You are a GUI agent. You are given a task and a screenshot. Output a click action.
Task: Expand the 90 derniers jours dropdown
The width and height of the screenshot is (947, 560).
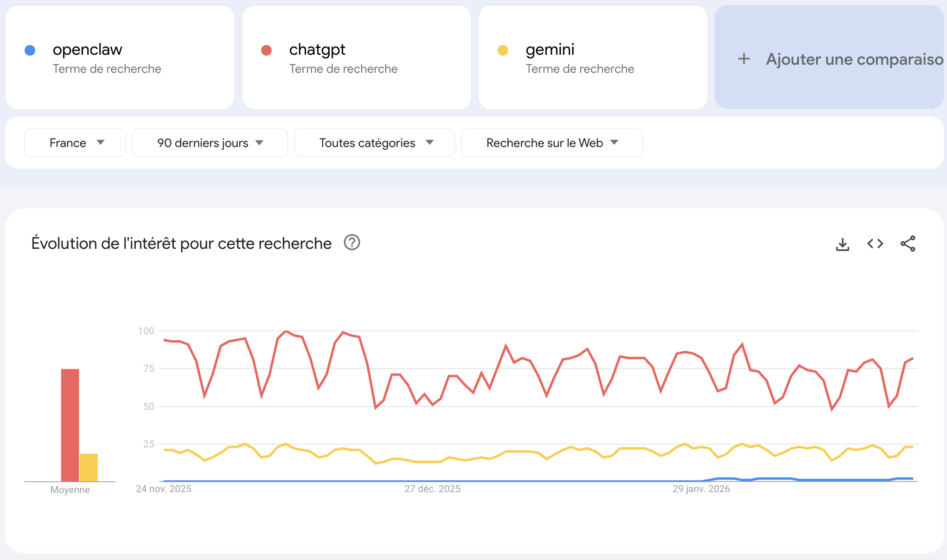210,143
